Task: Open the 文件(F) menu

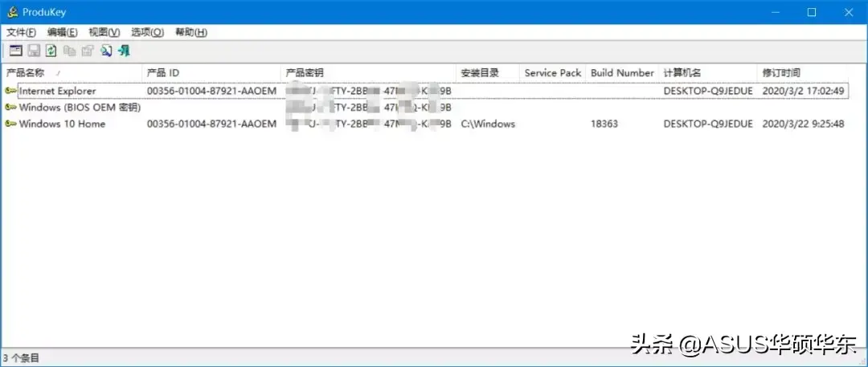Action: pos(21,32)
